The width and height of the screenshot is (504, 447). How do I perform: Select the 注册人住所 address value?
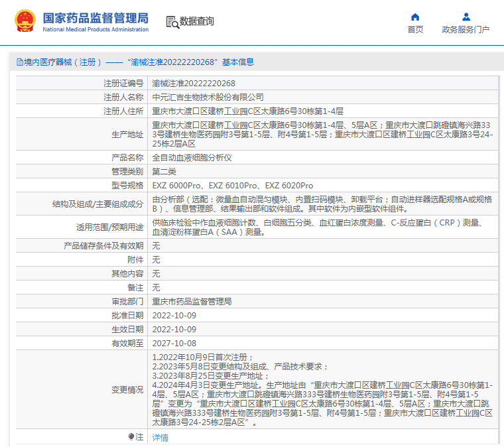[x=247, y=111]
